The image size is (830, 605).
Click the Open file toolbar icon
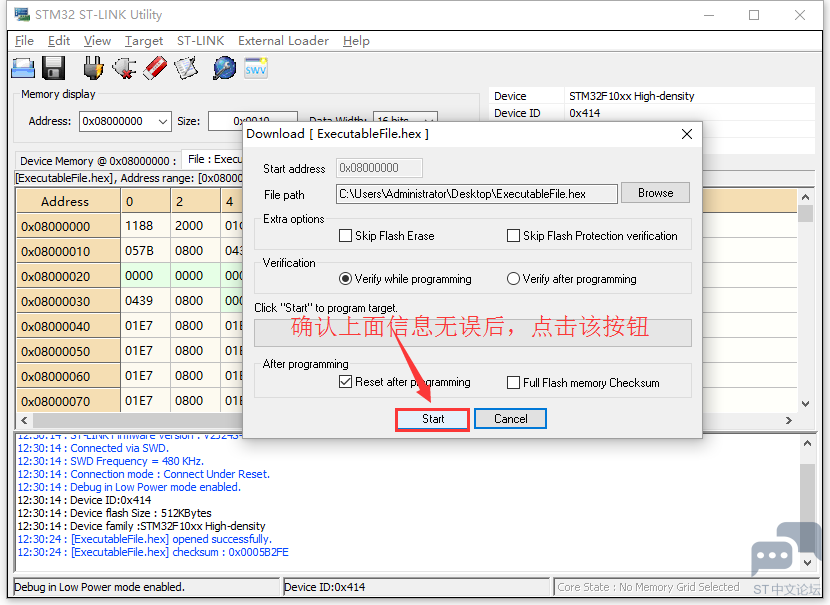pos(23,69)
